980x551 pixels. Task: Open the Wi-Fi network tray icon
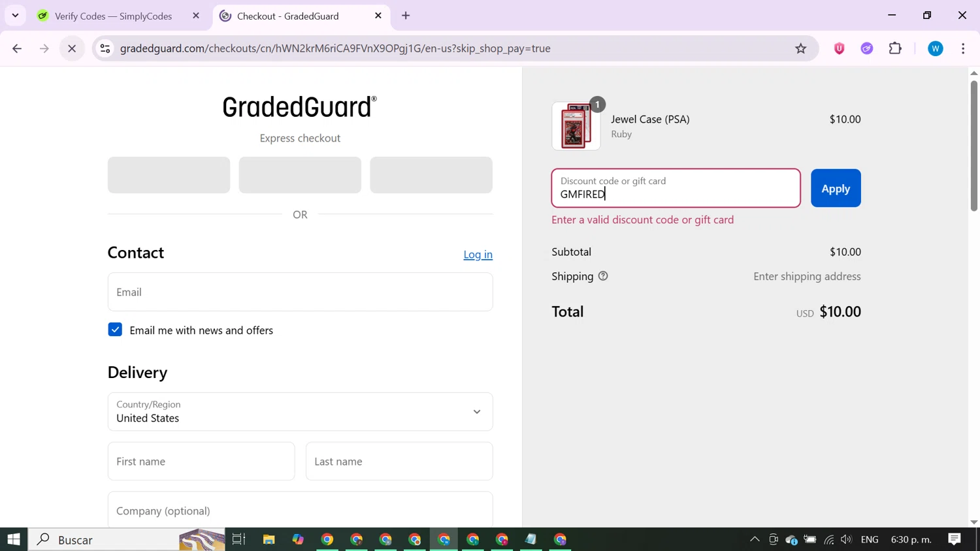pos(829,539)
